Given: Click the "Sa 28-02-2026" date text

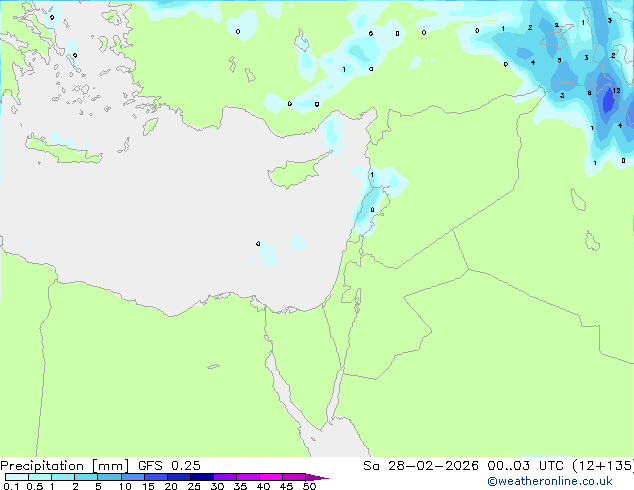Looking at the screenshot, I should pyautogui.click(x=421, y=466).
